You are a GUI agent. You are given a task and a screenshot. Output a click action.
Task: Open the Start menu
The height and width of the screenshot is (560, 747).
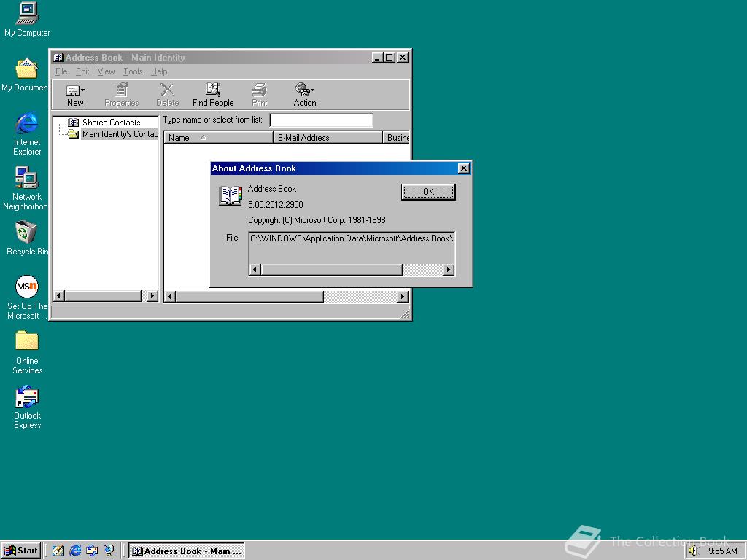click(x=21, y=551)
